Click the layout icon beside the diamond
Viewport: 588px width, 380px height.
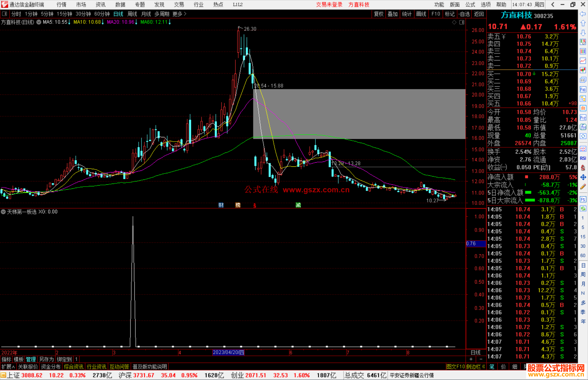coord(462,22)
